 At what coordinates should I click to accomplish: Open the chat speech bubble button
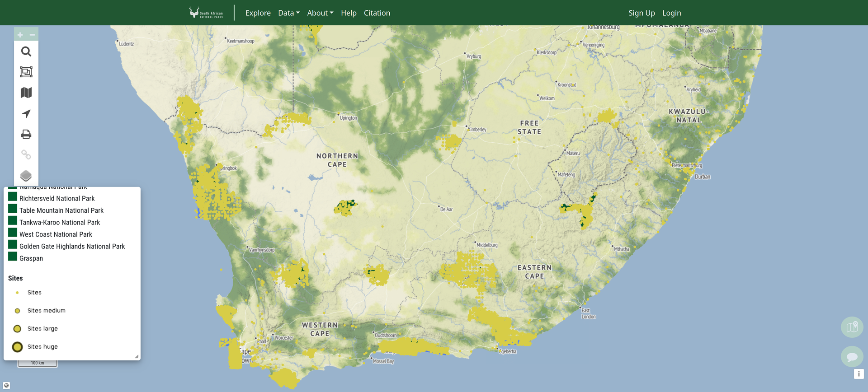tap(852, 357)
